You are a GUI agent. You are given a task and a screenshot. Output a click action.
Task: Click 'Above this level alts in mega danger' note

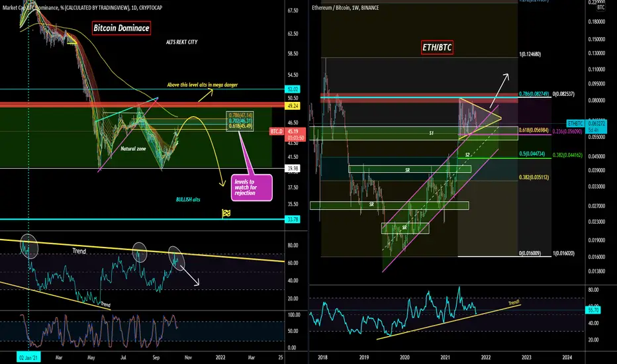pyautogui.click(x=203, y=85)
